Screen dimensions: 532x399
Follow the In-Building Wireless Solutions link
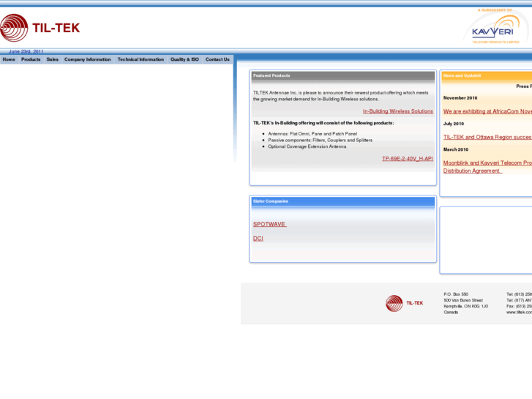coord(398,111)
